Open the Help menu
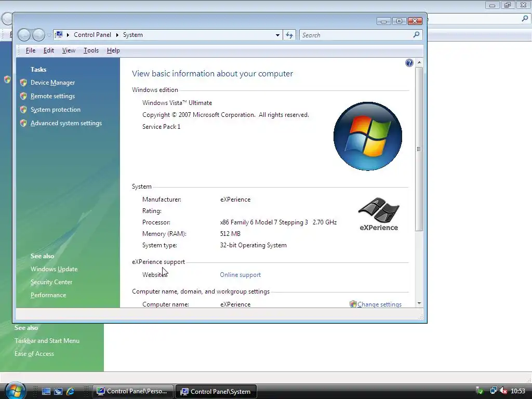 [113, 50]
